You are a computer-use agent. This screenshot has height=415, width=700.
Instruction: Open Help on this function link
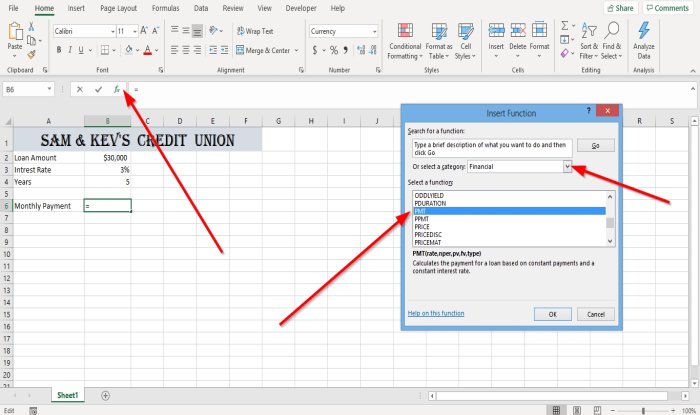coord(436,313)
